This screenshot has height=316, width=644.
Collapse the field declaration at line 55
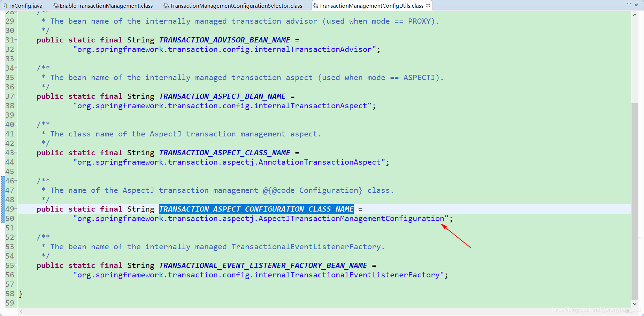tap(16, 266)
